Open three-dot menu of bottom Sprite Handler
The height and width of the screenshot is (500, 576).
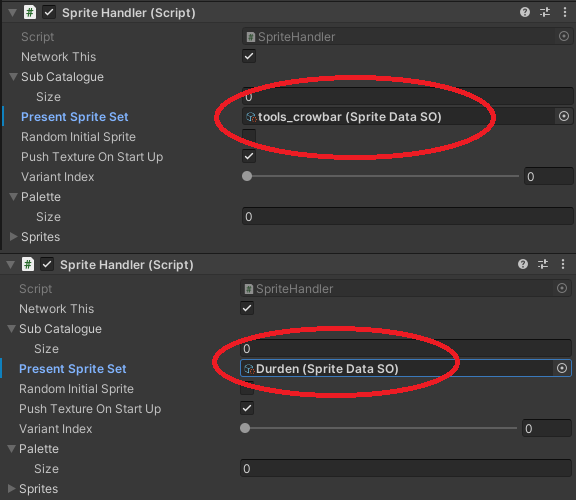(x=563, y=264)
